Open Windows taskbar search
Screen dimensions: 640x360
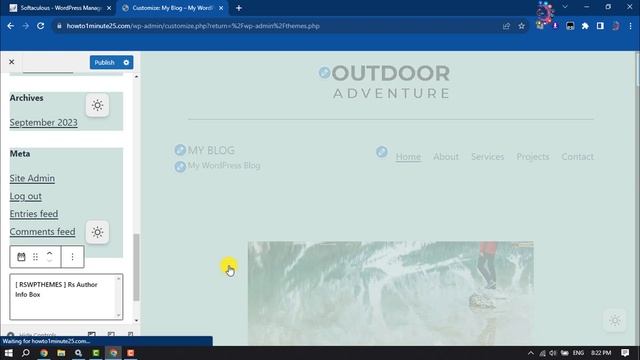pyautogui.click(x=26, y=353)
